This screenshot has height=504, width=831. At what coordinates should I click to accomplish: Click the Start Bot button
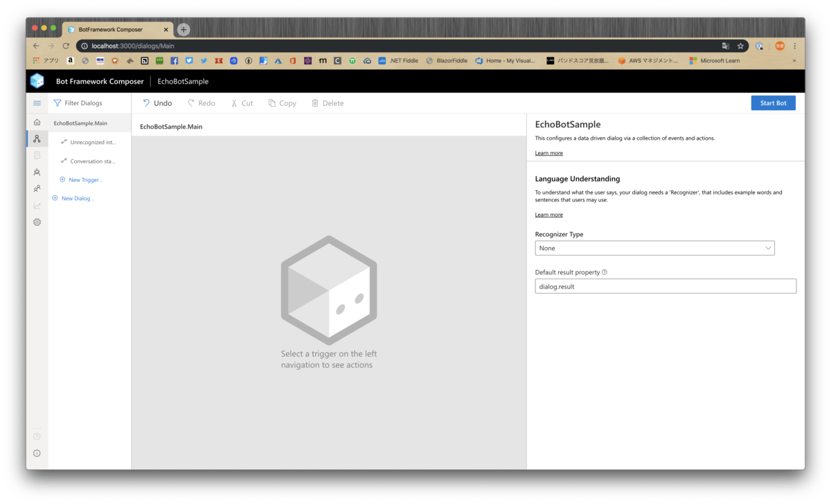tap(773, 102)
